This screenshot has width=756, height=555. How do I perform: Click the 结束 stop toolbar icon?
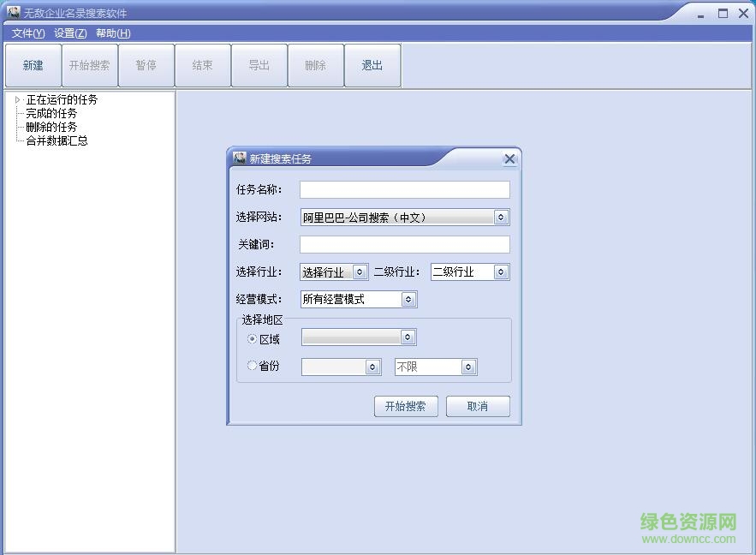(x=203, y=65)
